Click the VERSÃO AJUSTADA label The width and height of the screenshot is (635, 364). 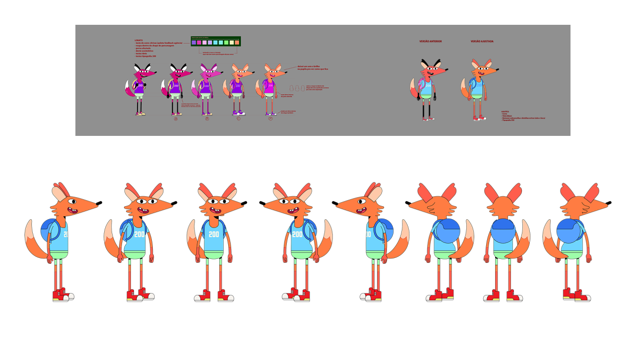tap(482, 41)
